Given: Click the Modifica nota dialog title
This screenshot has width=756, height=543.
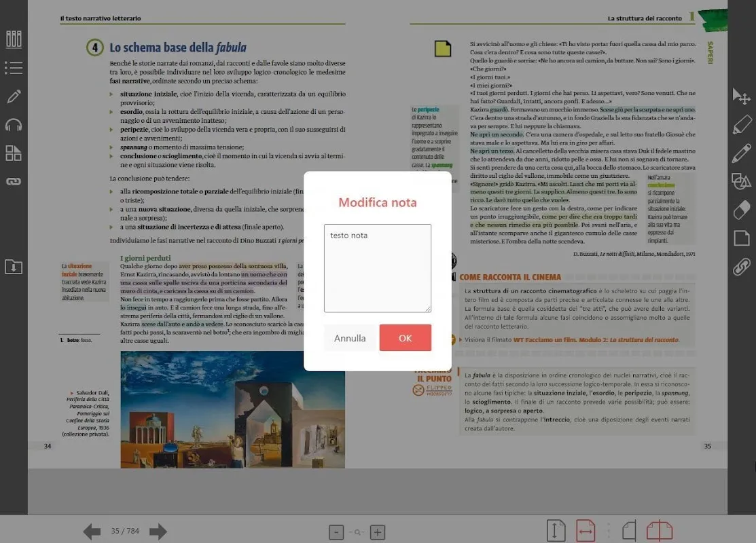Looking at the screenshot, I should coord(378,202).
